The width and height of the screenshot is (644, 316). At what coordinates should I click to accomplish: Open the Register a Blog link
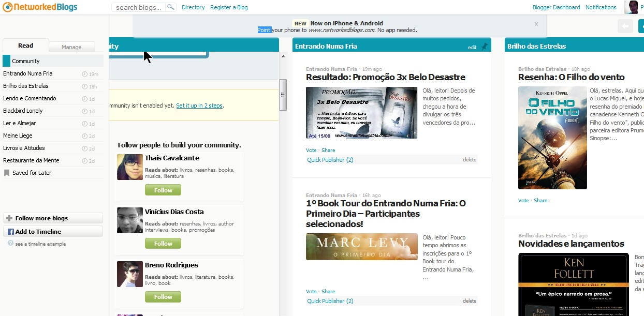[229, 7]
